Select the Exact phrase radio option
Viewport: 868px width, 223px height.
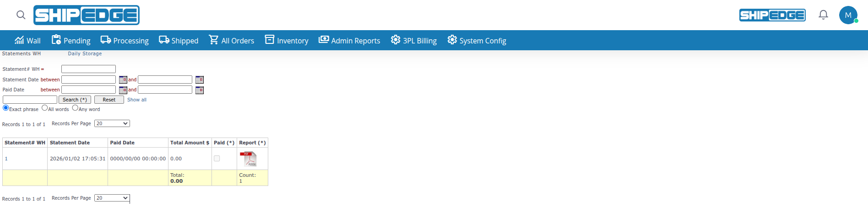tap(6, 108)
